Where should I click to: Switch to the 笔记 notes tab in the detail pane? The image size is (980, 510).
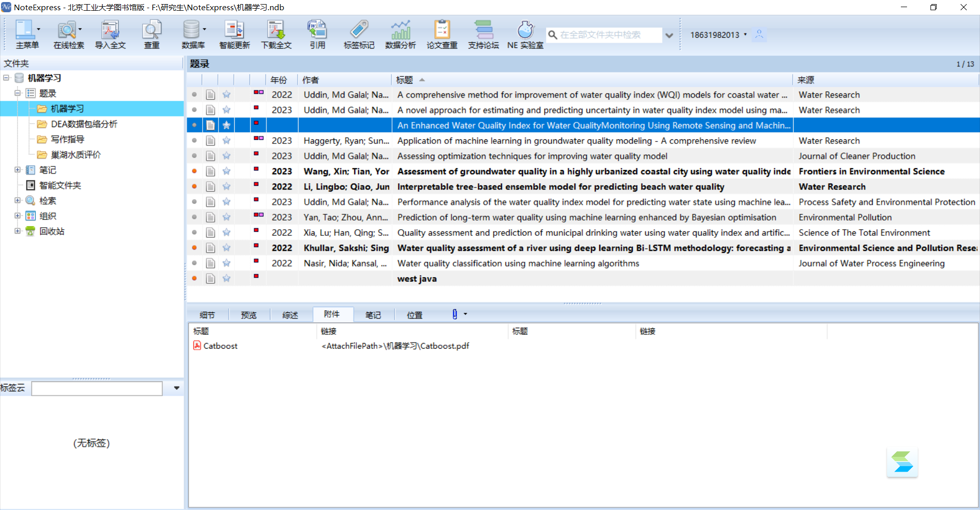click(373, 315)
